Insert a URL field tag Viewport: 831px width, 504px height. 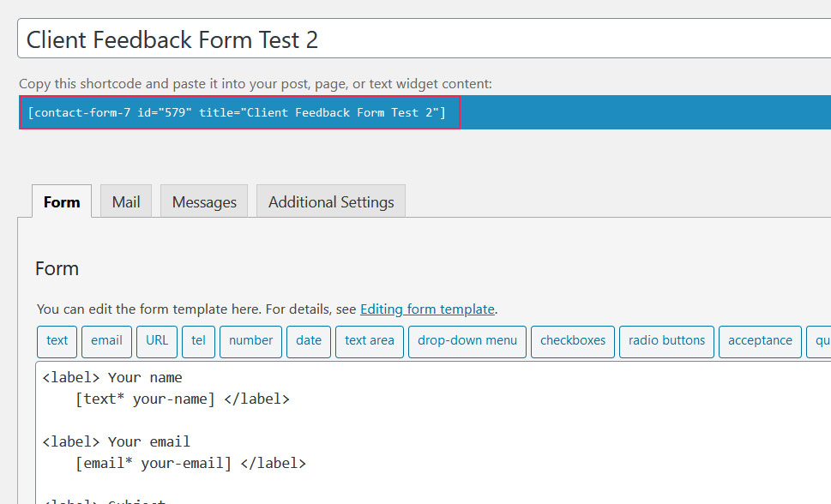point(156,341)
